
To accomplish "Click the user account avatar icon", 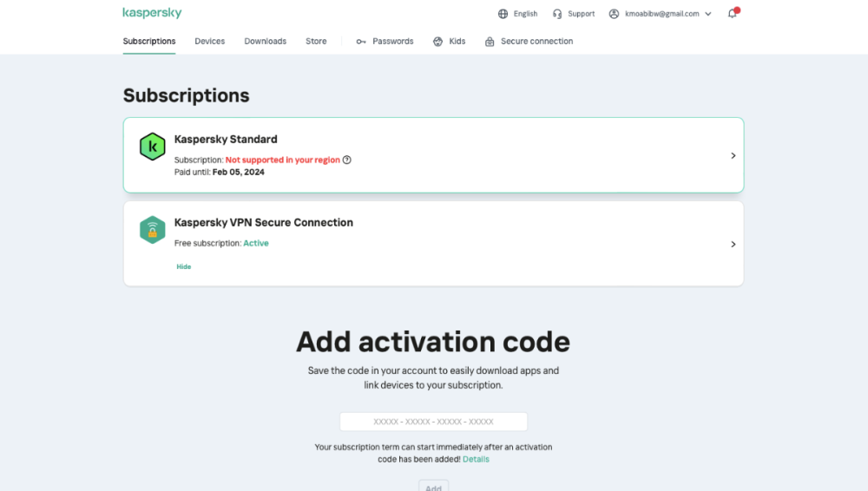I will (615, 14).
